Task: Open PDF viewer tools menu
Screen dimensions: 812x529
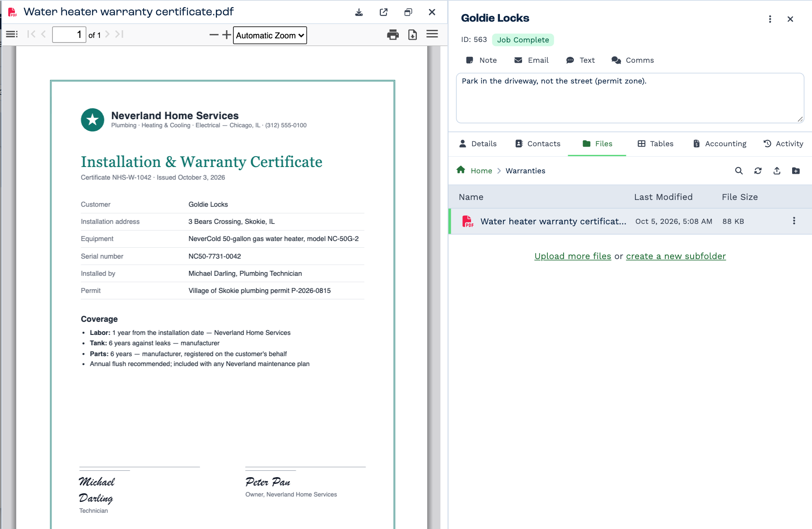Action: (x=432, y=34)
